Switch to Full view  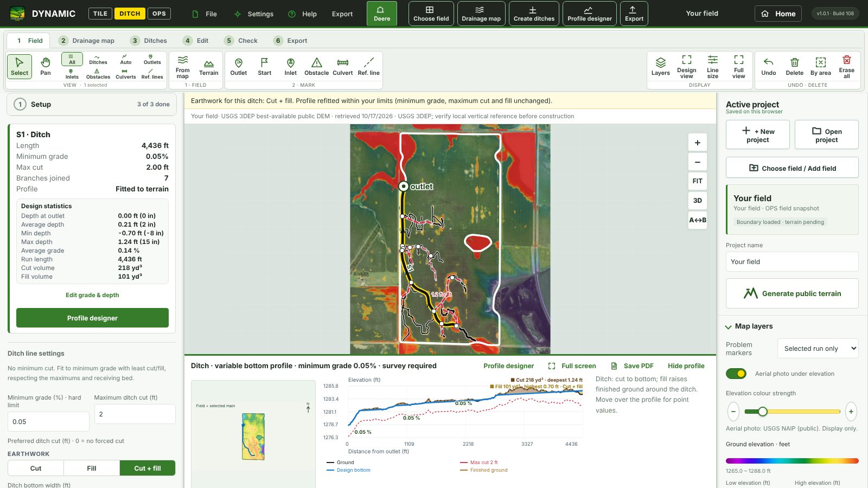click(739, 67)
